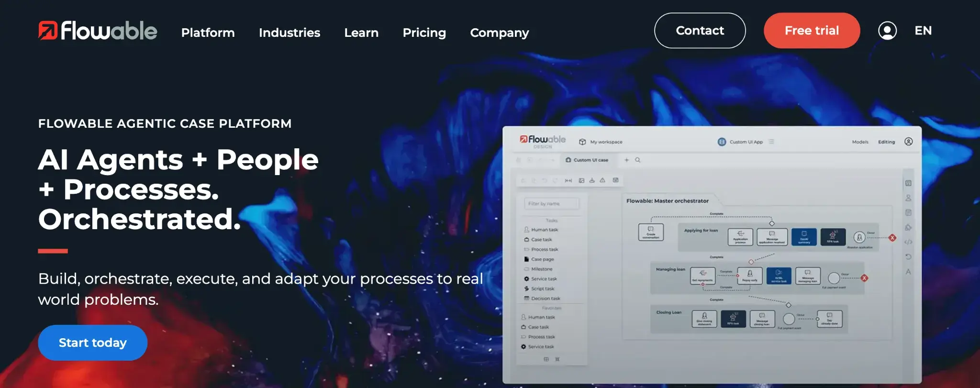Click the grid view icon below palette
The image size is (980, 388).
click(x=546, y=359)
